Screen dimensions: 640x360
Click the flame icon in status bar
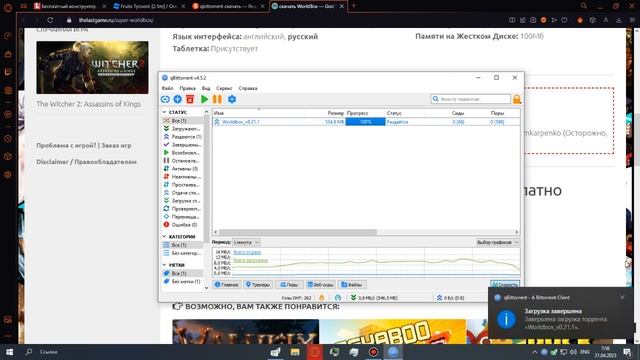pos(321,298)
